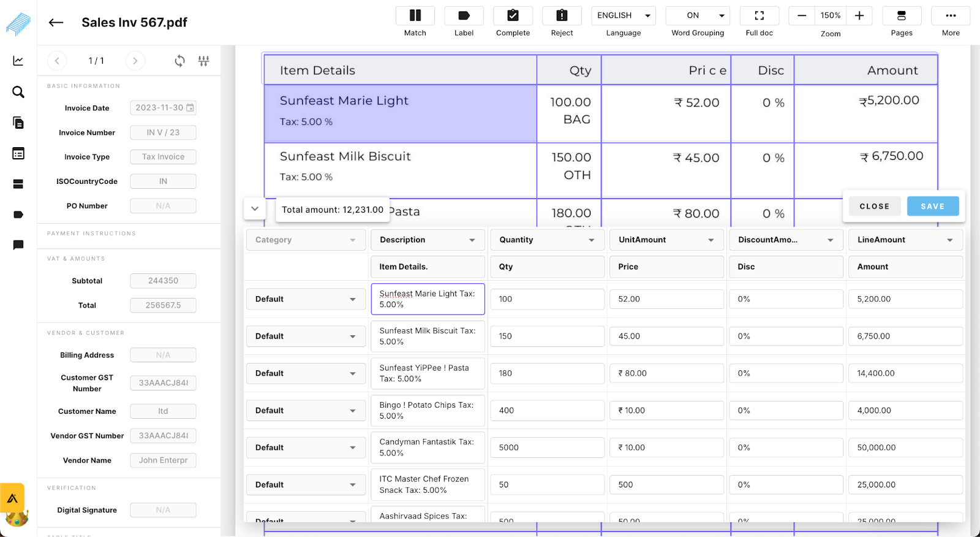Image resolution: width=980 pixels, height=537 pixels.
Task: Go to the previous page arrow
Action: click(x=57, y=61)
